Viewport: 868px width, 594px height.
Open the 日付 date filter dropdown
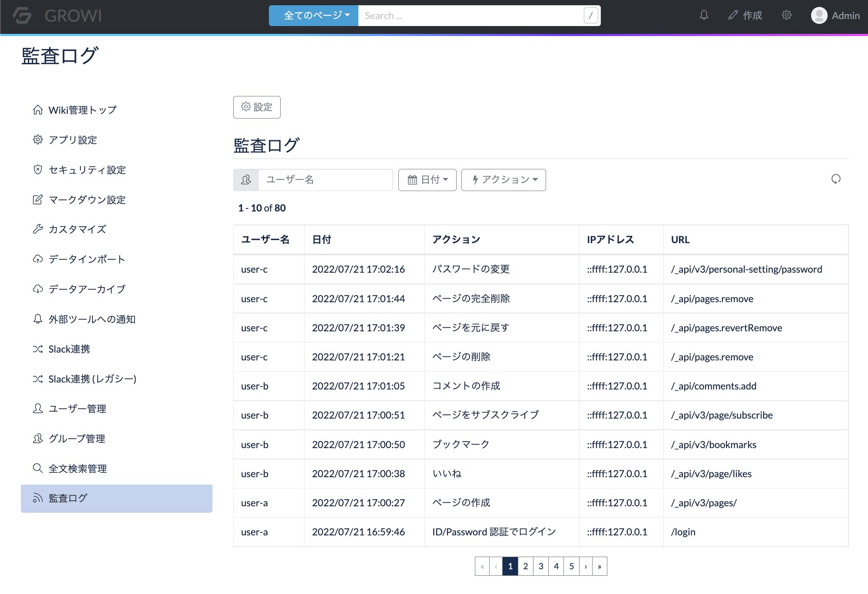click(427, 180)
